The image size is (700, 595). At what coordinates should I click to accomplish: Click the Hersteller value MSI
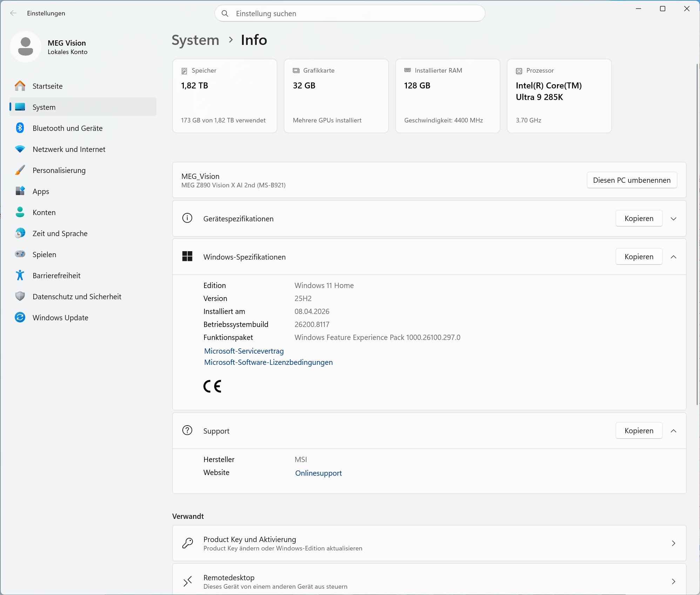click(x=301, y=459)
